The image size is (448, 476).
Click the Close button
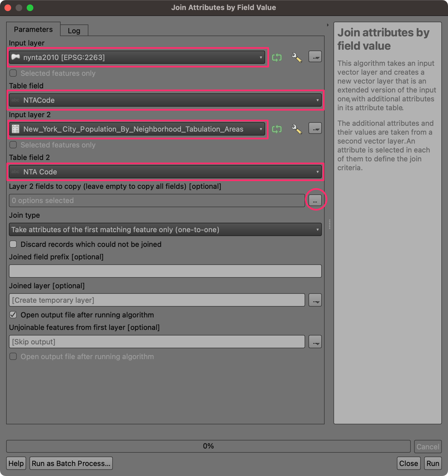pos(409,463)
